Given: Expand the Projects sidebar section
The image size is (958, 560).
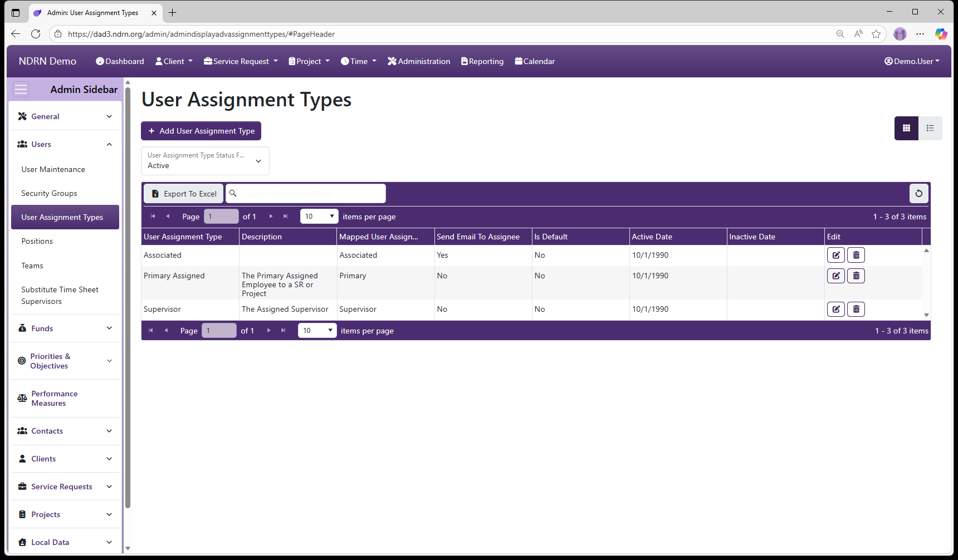Looking at the screenshot, I should point(65,514).
